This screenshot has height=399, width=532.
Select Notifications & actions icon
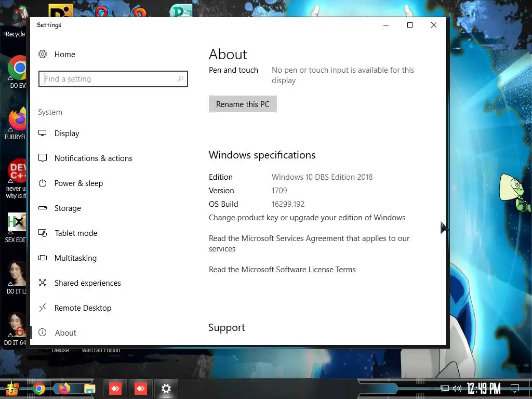pyautogui.click(x=43, y=158)
